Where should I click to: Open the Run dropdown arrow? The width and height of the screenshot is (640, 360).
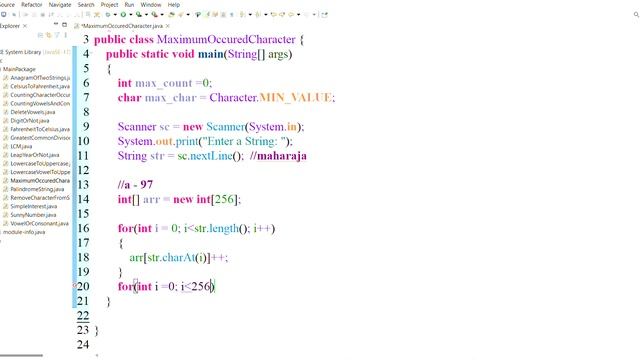[x=131, y=15]
